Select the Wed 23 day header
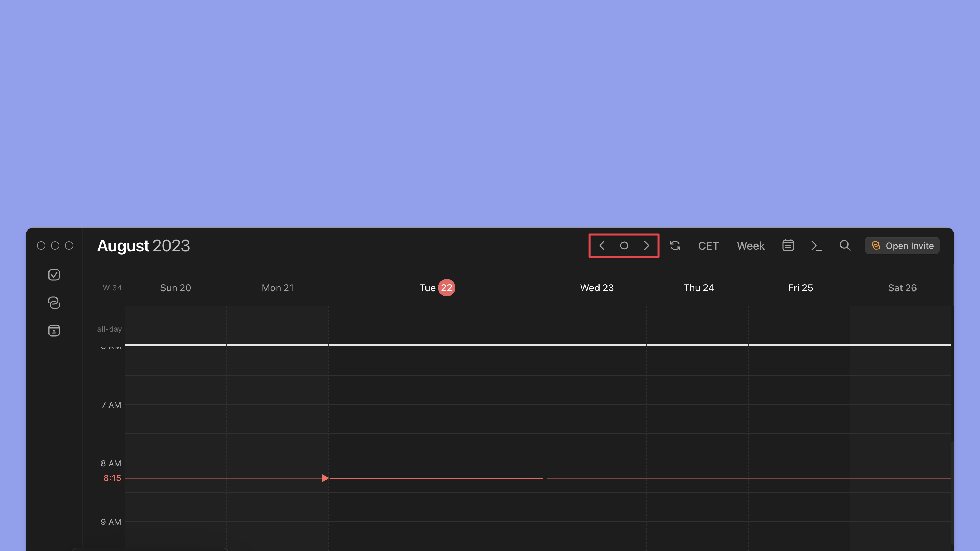This screenshot has height=551, width=980. [x=596, y=288]
